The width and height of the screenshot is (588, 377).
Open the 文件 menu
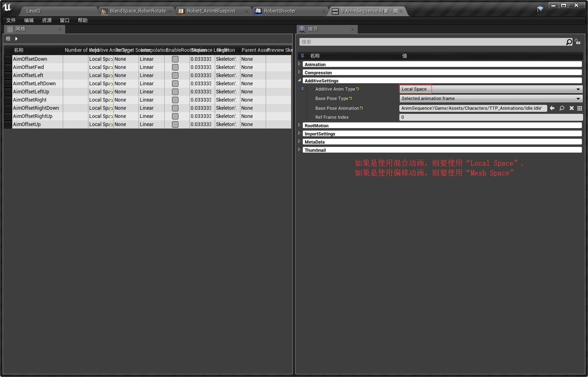pyautogui.click(x=11, y=20)
